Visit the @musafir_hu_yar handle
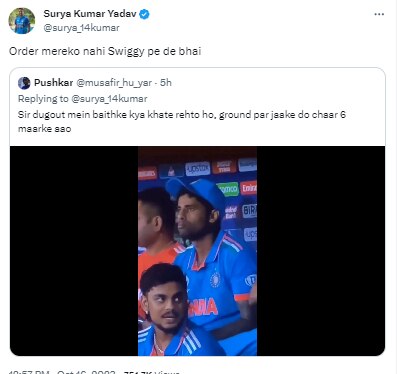 [114, 83]
